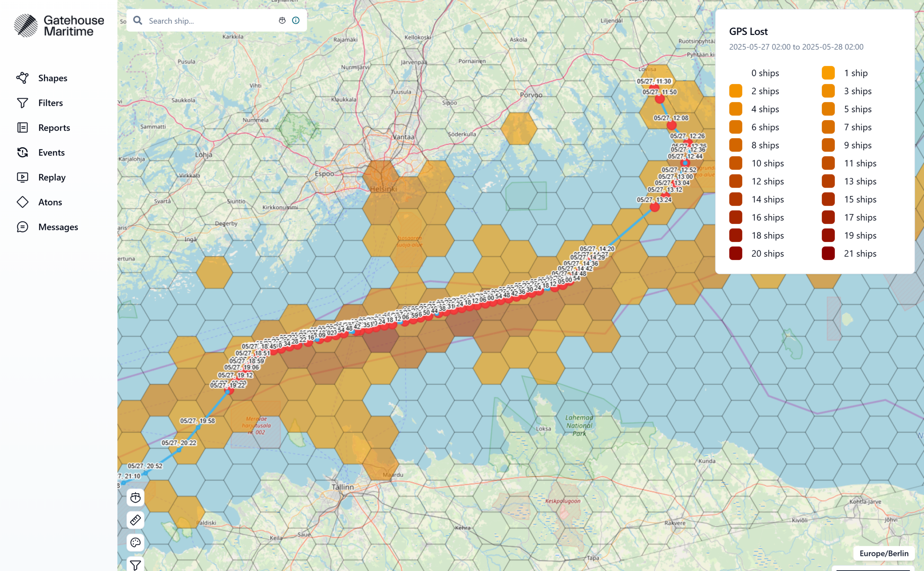Screen dimensions: 924x571
Task: Click the Helsinki city label on map
Action: click(383, 189)
